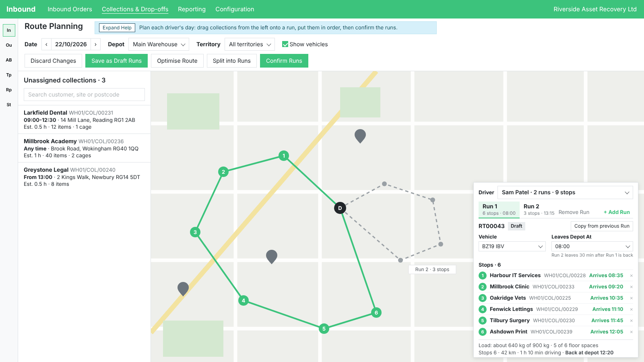
Task: Toggle the Show vehicles checkbox
Action: 285,44
